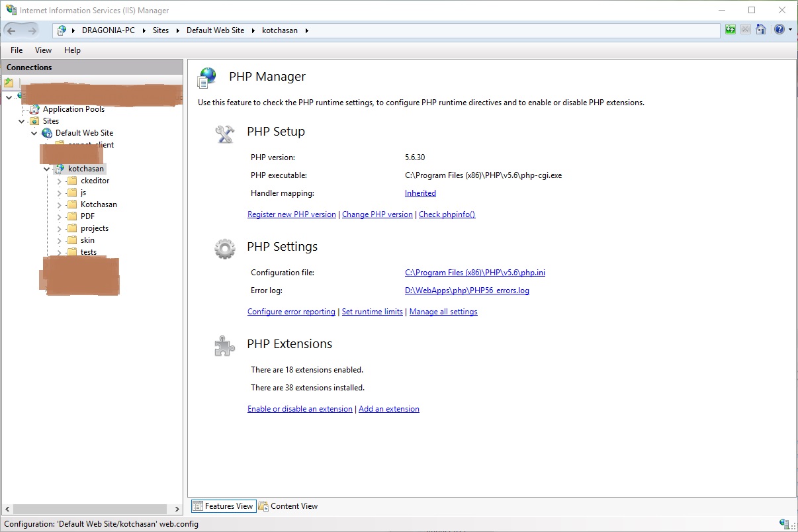The image size is (798, 532).
Task: Click the create connection icon in Connections
Action: (x=9, y=83)
